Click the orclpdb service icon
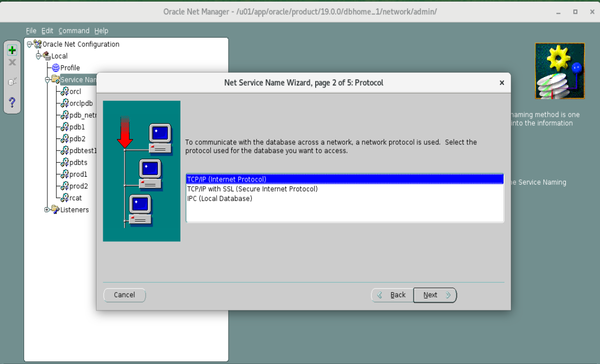 (x=65, y=103)
